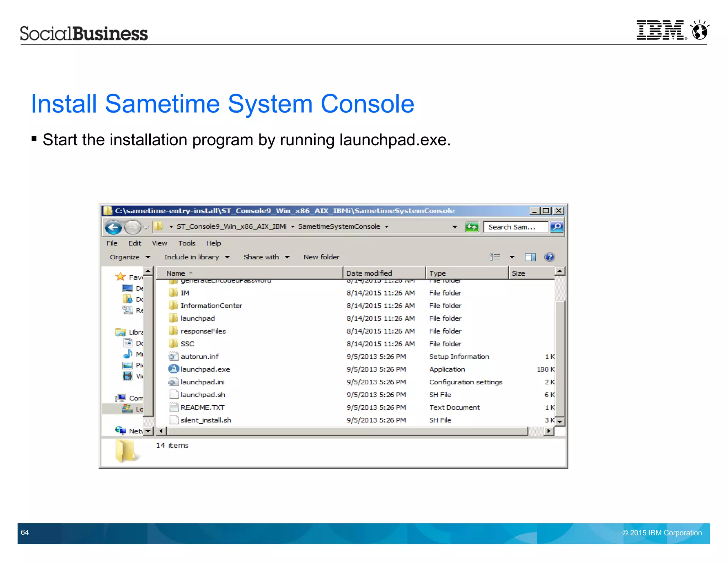Select the launchpad.exe application icon

click(x=173, y=369)
